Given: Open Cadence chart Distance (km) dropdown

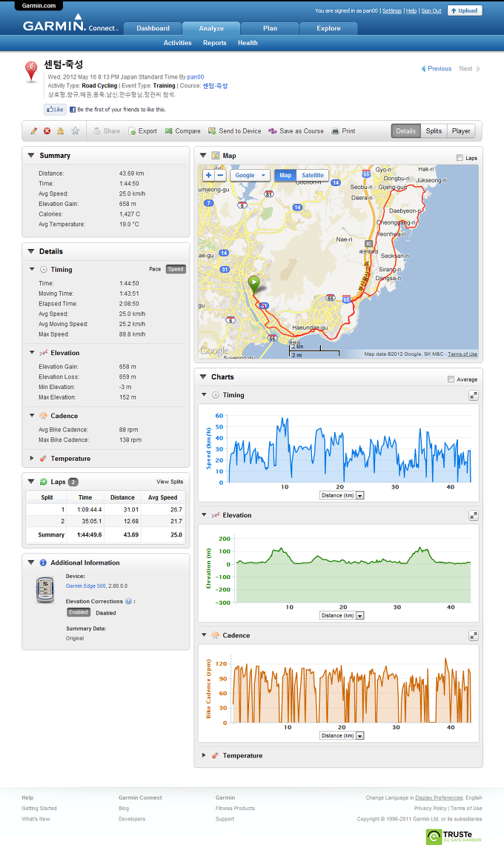Looking at the screenshot, I should pyautogui.click(x=342, y=735).
